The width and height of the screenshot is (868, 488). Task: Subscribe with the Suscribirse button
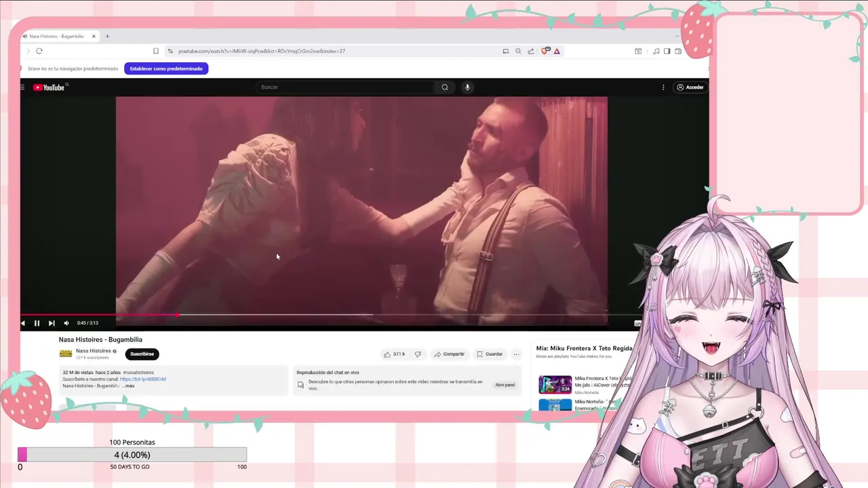click(142, 354)
